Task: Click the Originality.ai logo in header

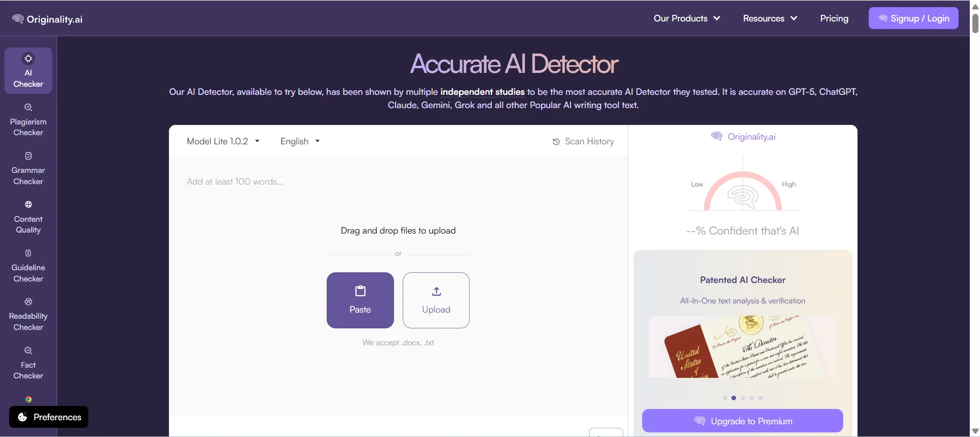Action: pos(47,19)
